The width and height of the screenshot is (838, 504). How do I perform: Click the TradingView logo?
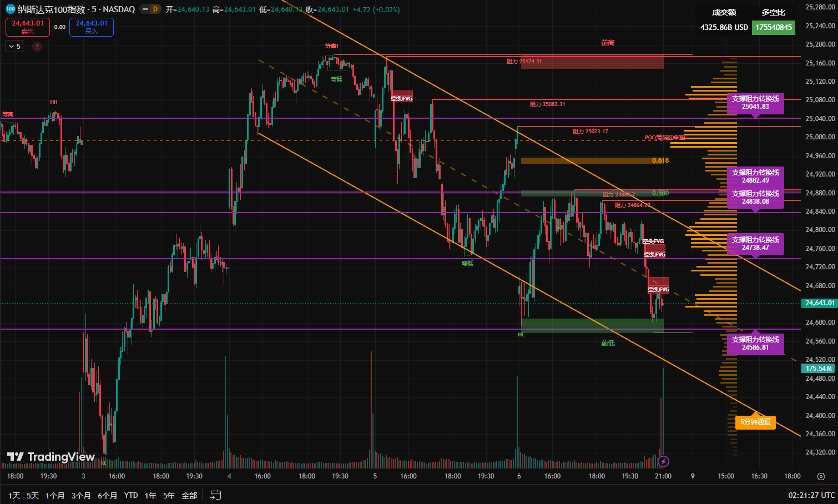[x=51, y=457]
